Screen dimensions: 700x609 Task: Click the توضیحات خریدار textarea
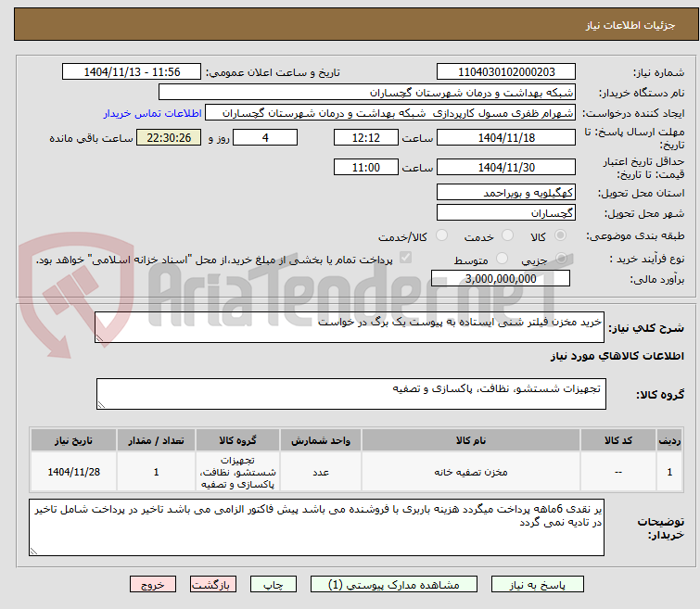pyautogui.click(x=316, y=527)
